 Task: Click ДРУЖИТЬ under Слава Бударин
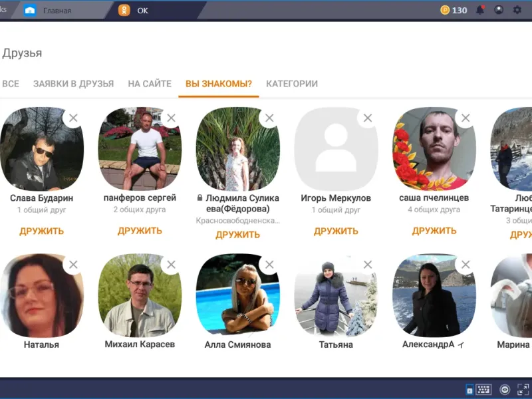(x=42, y=231)
